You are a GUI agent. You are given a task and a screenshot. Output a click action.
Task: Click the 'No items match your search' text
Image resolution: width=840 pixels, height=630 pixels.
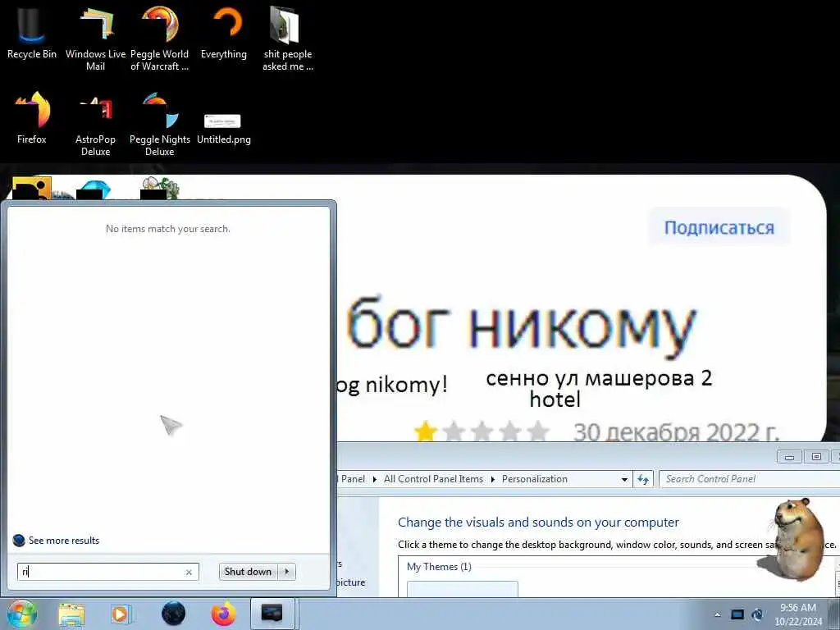[x=167, y=229]
